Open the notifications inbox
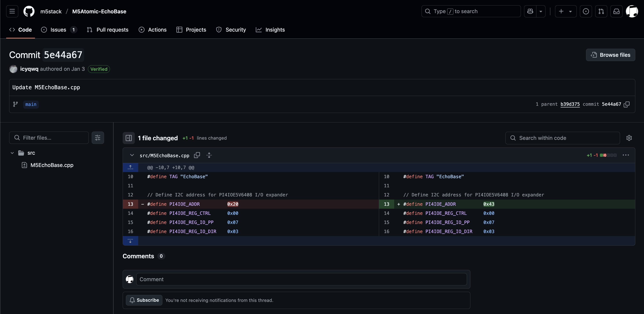Screen dimensions: 644x314 pos(616,11)
